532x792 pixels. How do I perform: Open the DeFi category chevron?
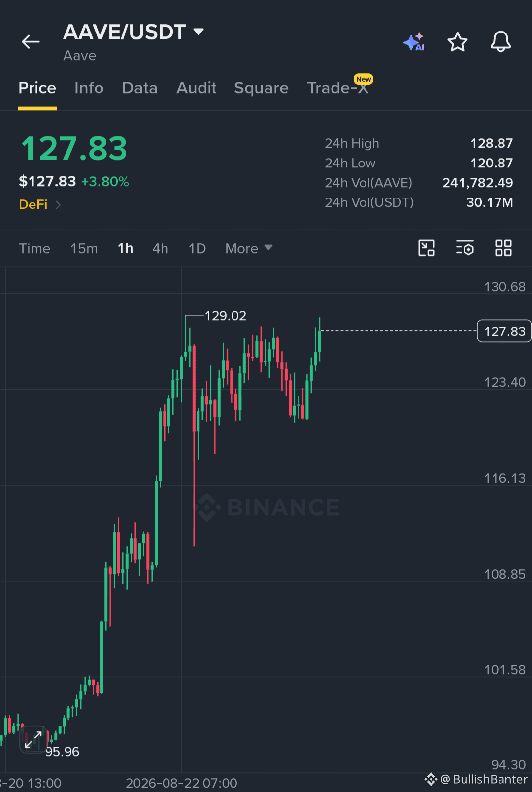click(x=58, y=205)
